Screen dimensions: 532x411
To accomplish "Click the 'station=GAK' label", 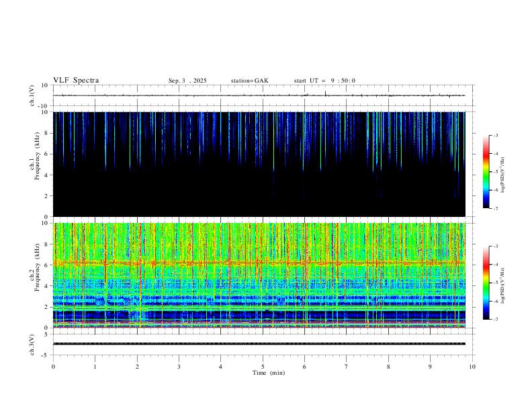I will click(x=249, y=81).
